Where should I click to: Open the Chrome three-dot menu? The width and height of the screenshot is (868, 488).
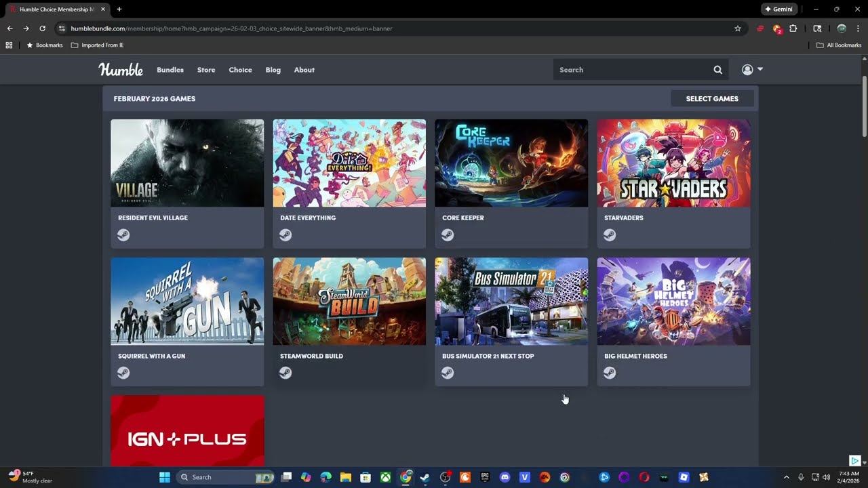coord(858,28)
